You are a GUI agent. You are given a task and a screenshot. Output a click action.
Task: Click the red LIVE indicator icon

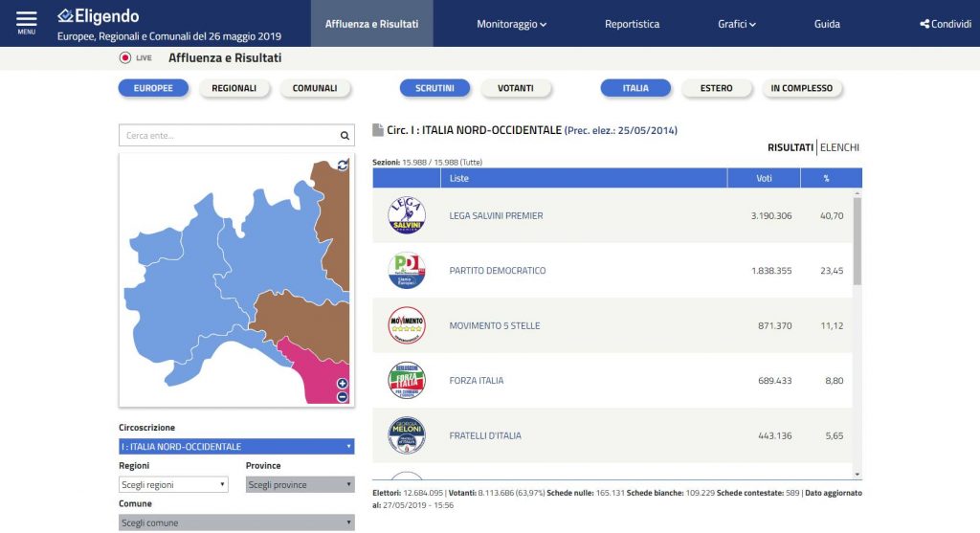click(125, 57)
